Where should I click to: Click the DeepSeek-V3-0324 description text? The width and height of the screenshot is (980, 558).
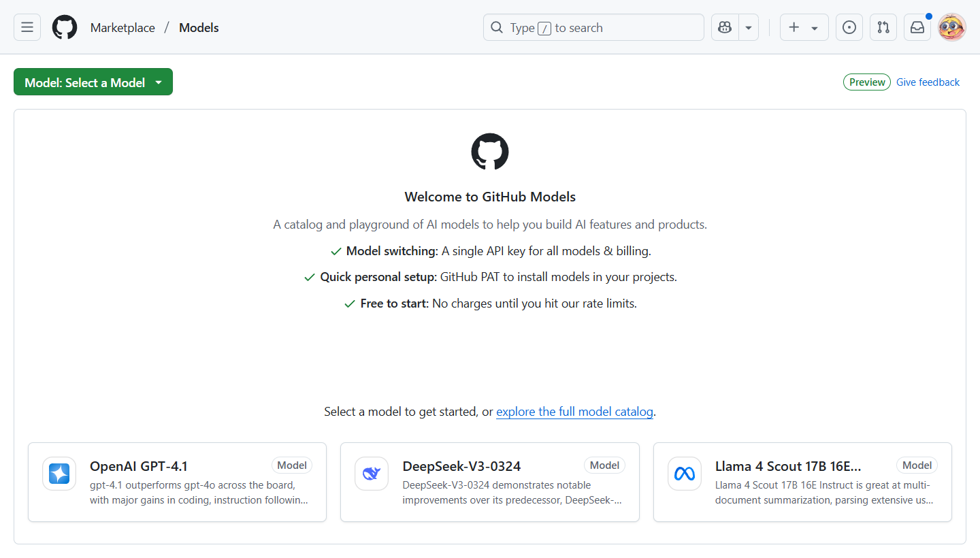pos(512,493)
